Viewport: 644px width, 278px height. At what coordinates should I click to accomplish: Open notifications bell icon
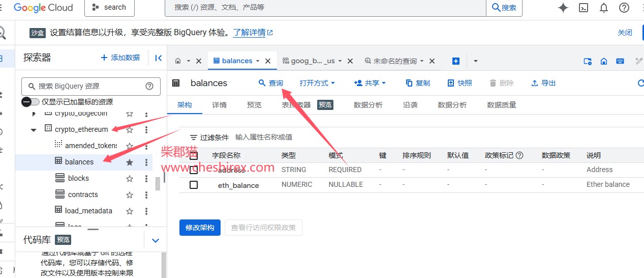604,8
